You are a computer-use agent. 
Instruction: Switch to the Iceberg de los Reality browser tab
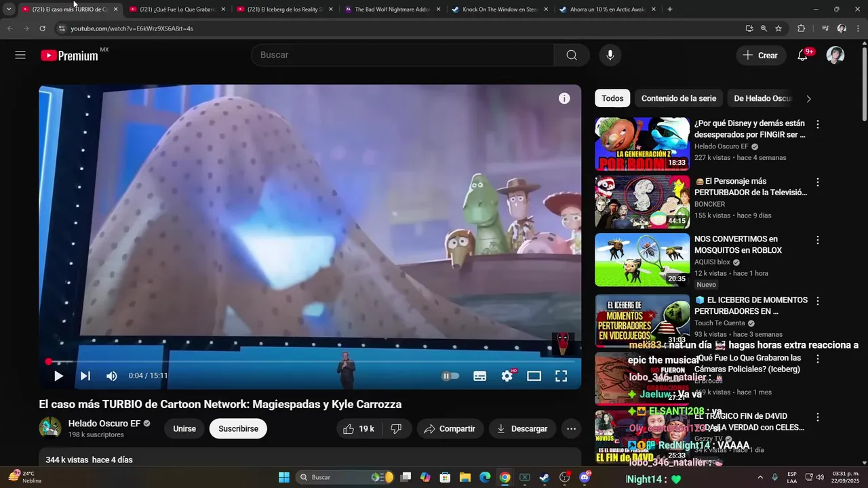click(285, 9)
